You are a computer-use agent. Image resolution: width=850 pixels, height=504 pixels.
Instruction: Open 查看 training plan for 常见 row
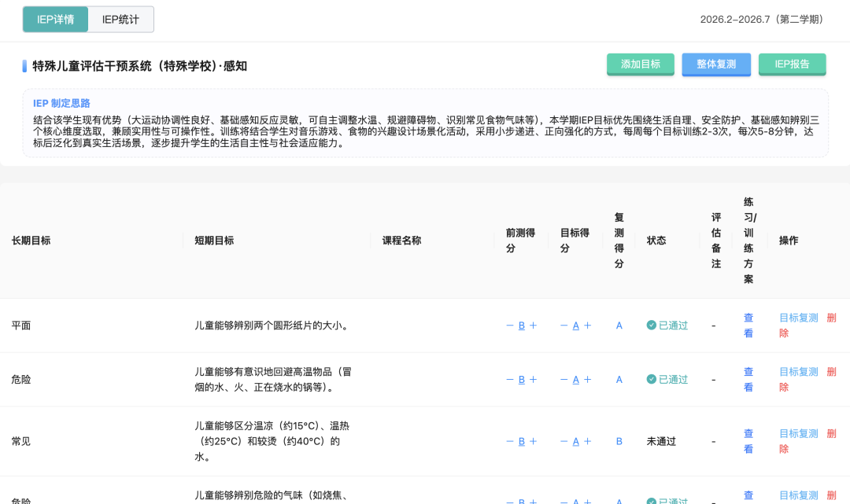(x=748, y=441)
